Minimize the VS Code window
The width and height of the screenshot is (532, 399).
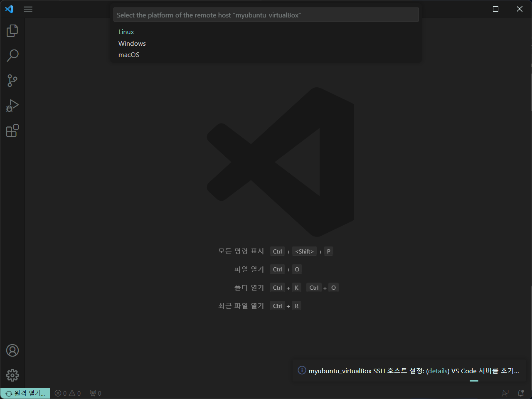click(472, 9)
